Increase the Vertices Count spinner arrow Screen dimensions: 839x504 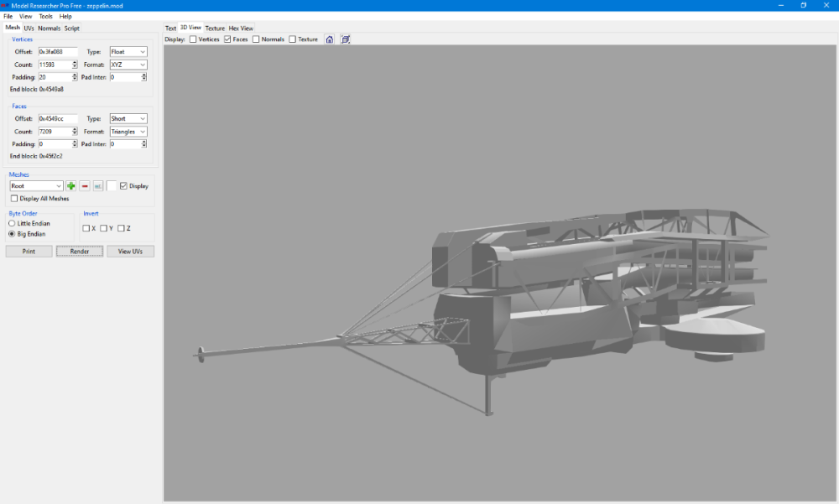click(x=75, y=63)
